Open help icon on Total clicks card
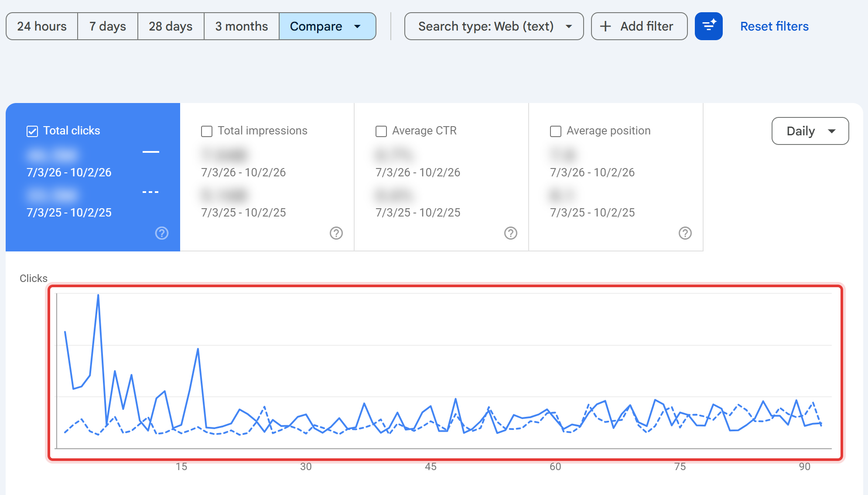The width and height of the screenshot is (868, 495). tap(162, 233)
